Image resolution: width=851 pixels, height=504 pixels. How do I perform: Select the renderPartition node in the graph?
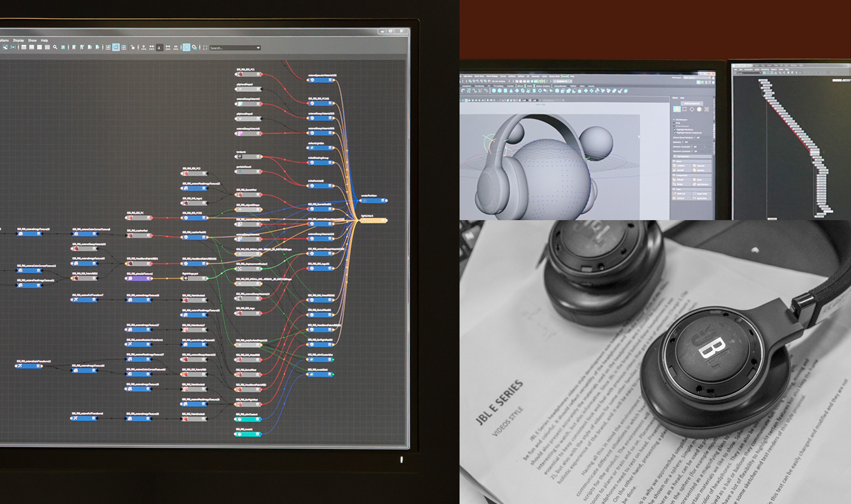[373, 199]
